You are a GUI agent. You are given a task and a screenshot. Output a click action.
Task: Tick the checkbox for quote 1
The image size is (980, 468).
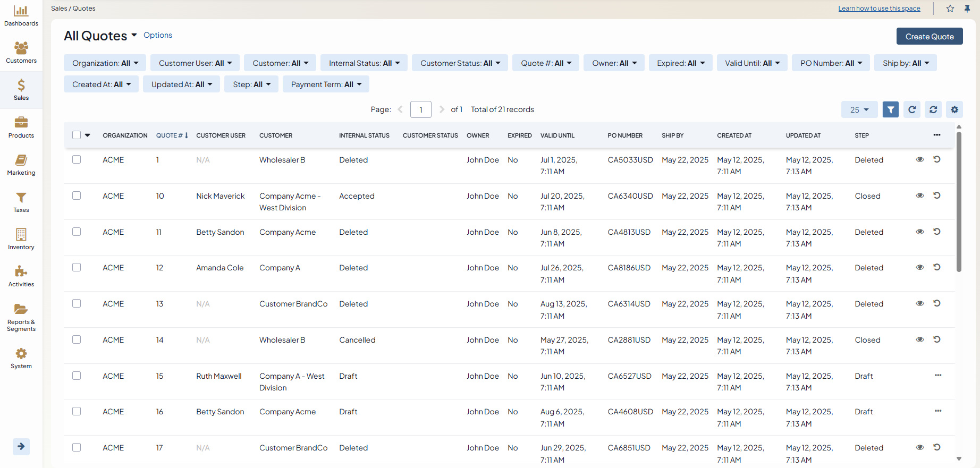point(77,159)
